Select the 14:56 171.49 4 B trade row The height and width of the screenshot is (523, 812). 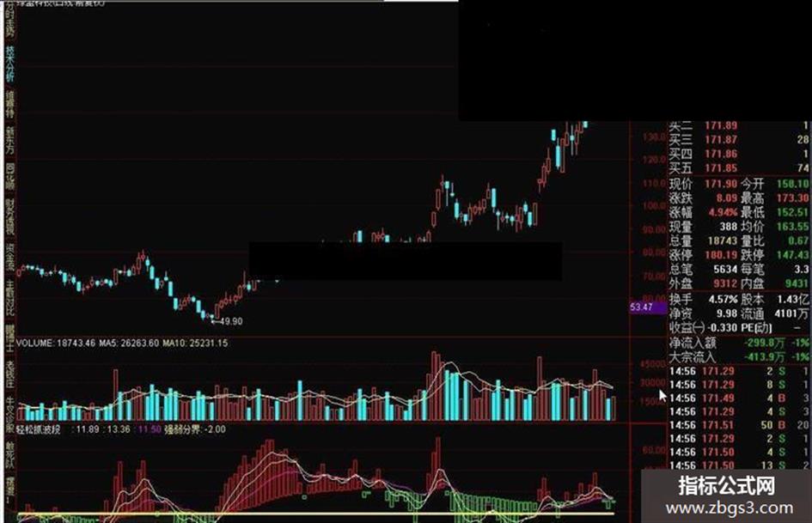pos(739,398)
